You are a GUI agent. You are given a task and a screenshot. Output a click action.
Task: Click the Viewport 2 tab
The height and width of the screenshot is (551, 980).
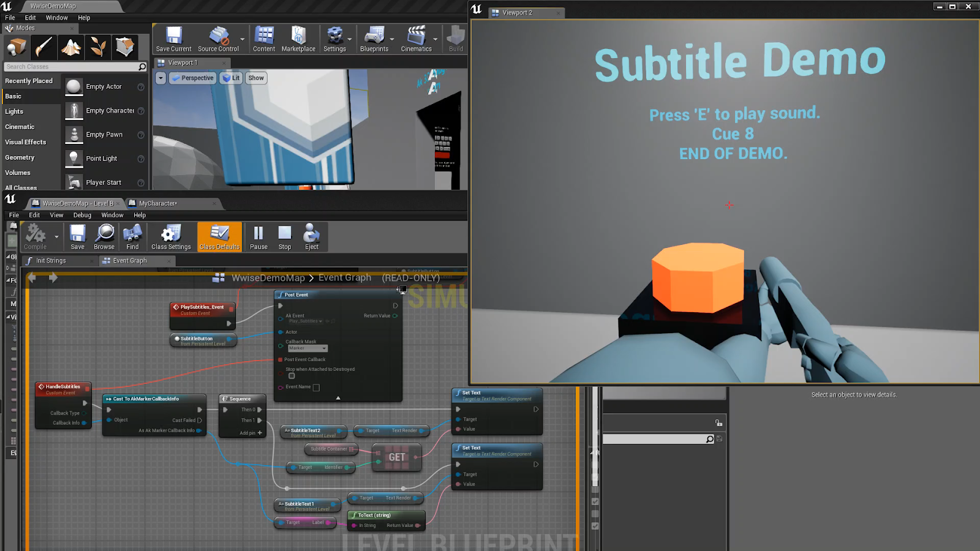(x=518, y=13)
